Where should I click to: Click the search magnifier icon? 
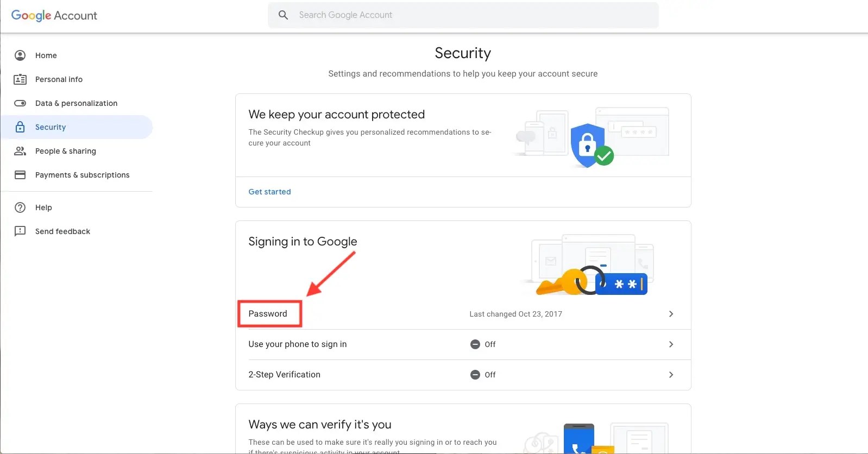point(283,15)
